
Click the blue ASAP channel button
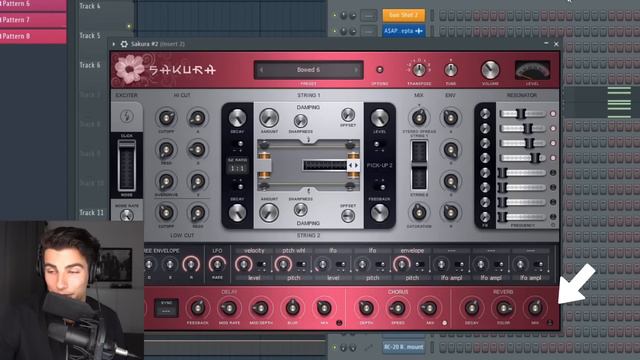pyautogui.click(x=403, y=31)
